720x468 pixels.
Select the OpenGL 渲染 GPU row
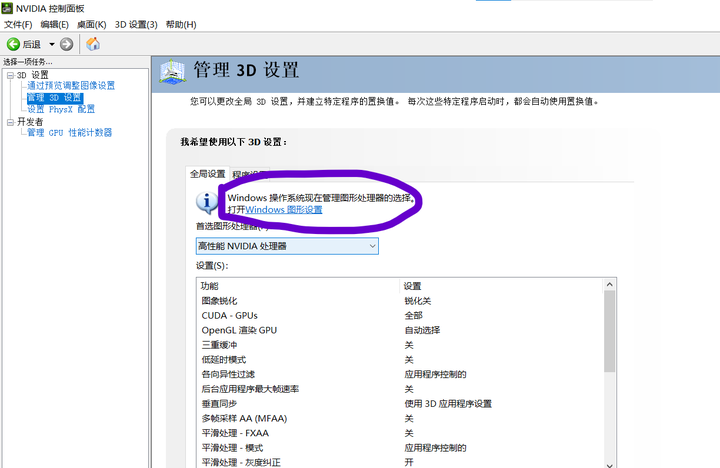tap(399, 330)
